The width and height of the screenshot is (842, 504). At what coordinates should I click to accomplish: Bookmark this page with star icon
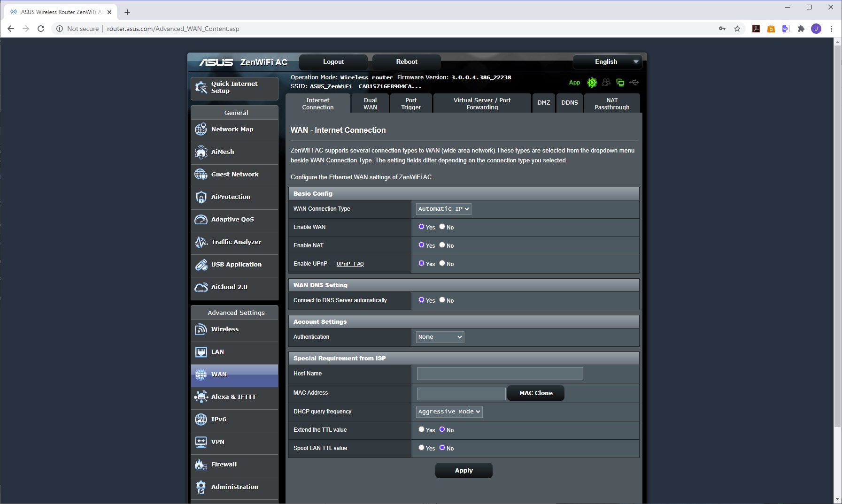737,29
